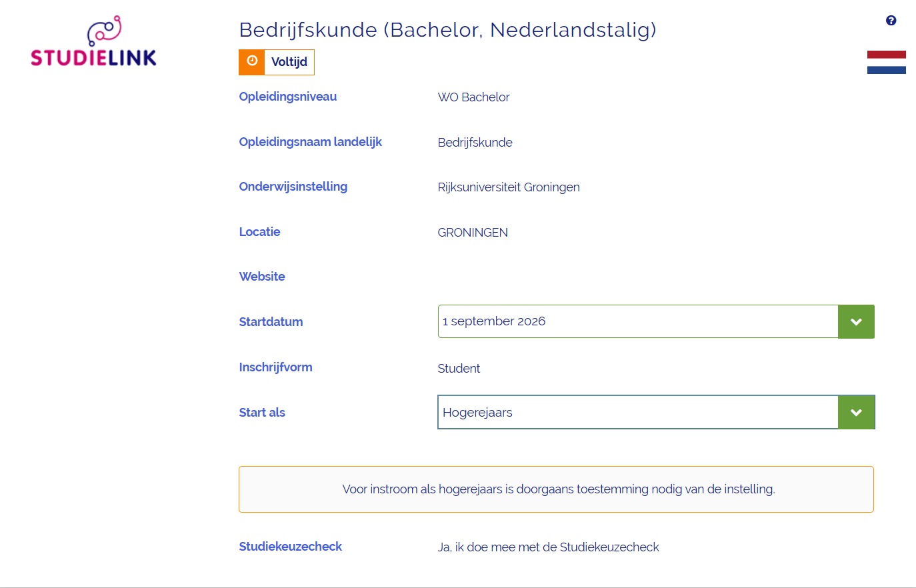
Task: Click the Opleidingsniveau label
Action: [x=287, y=97]
